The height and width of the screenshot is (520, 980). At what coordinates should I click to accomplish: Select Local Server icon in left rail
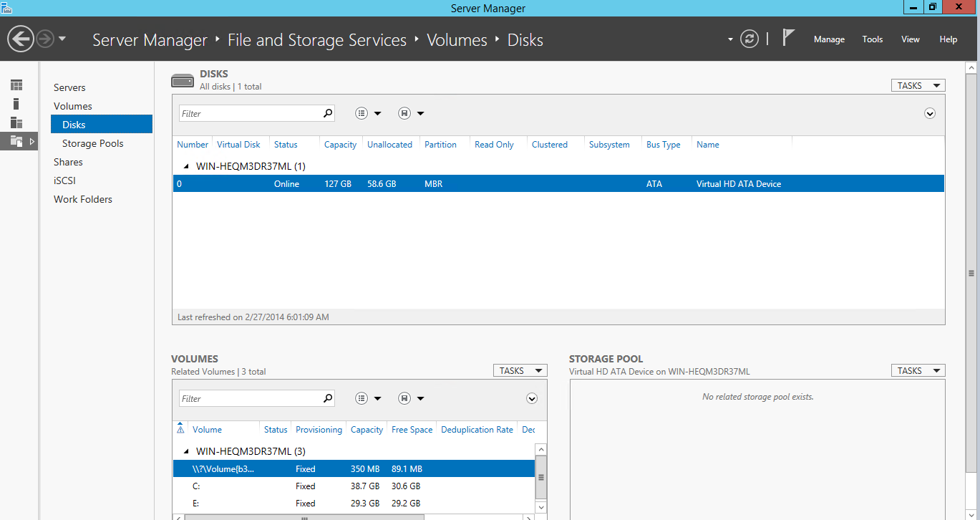tap(16, 104)
